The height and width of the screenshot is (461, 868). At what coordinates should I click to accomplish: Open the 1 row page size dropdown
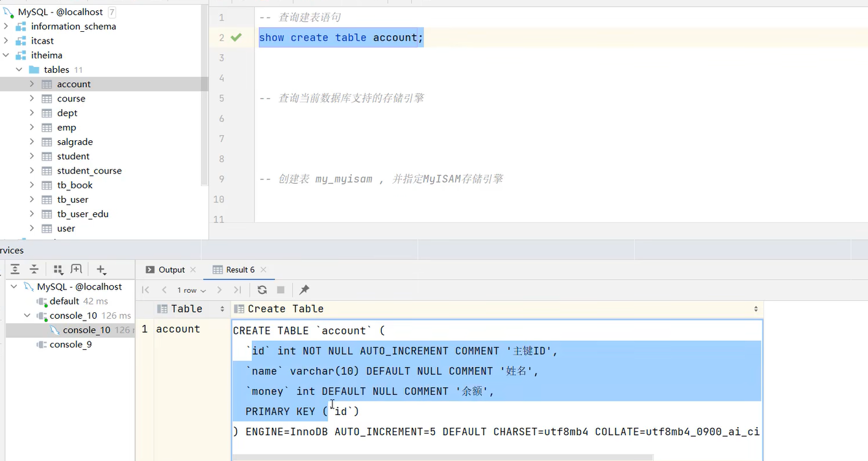click(189, 290)
